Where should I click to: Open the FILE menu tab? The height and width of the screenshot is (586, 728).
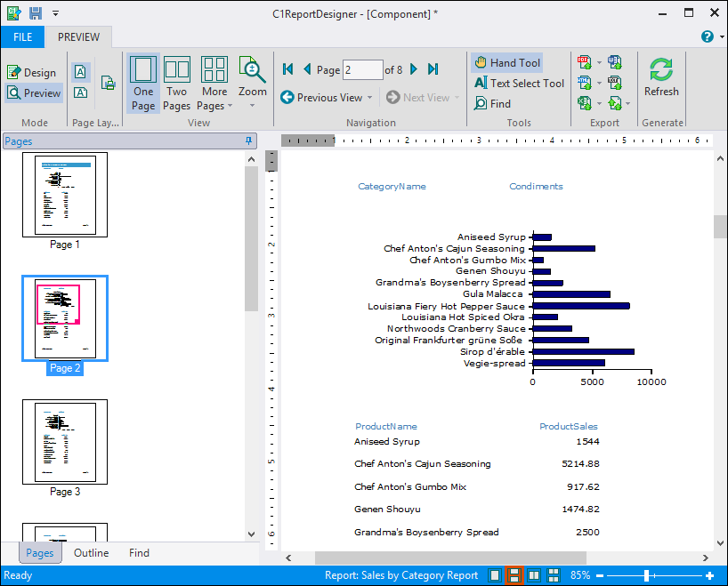23,36
